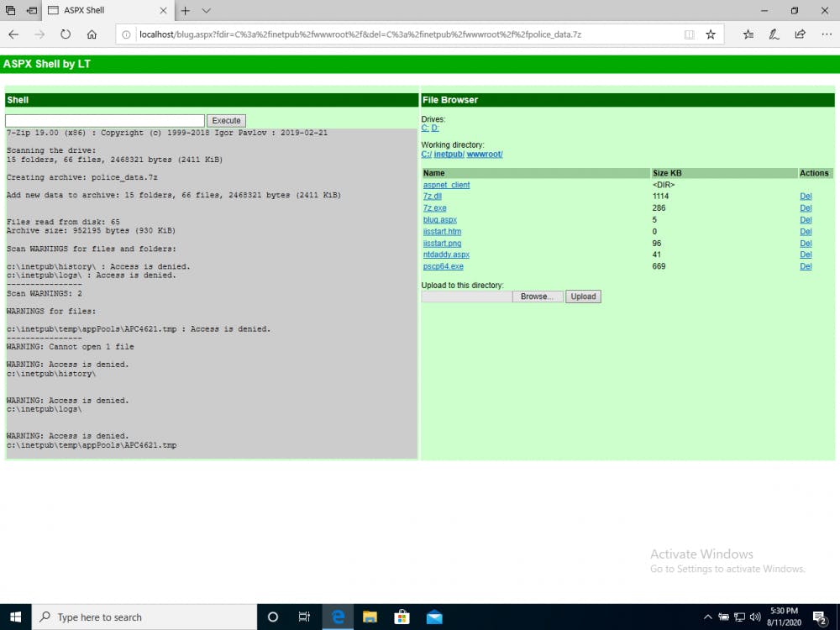Open File Explorer from the taskbar
Image resolution: width=840 pixels, height=630 pixels.
point(370,617)
